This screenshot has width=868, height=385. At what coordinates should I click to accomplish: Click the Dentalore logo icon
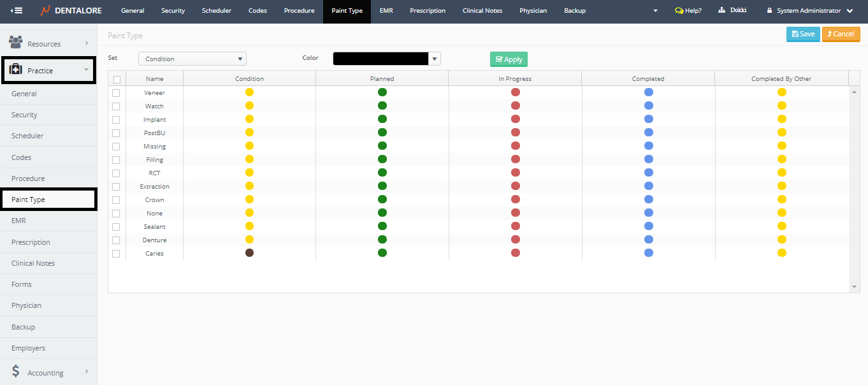[45, 11]
